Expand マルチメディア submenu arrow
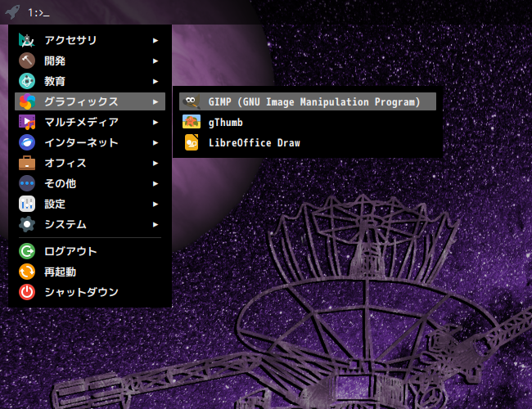532x409 pixels. [x=156, y=123]
